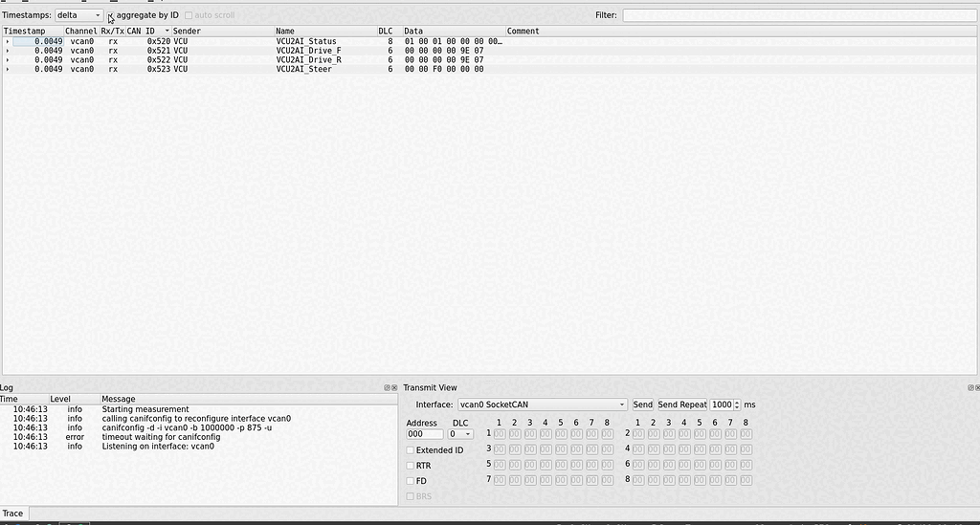Expand the VCU2AI_Steer message row
Image resolution: width=980 pixels, height=525 pixels.
point(8,70)
